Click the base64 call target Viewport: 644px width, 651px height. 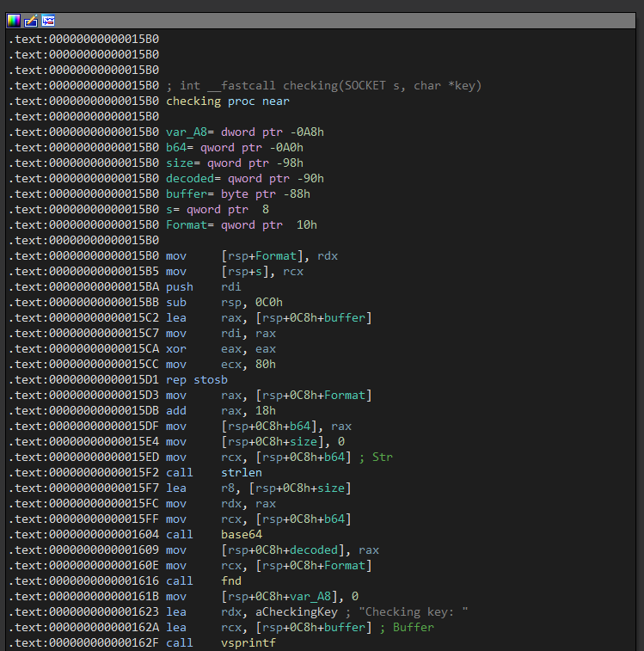pos(242,534)
